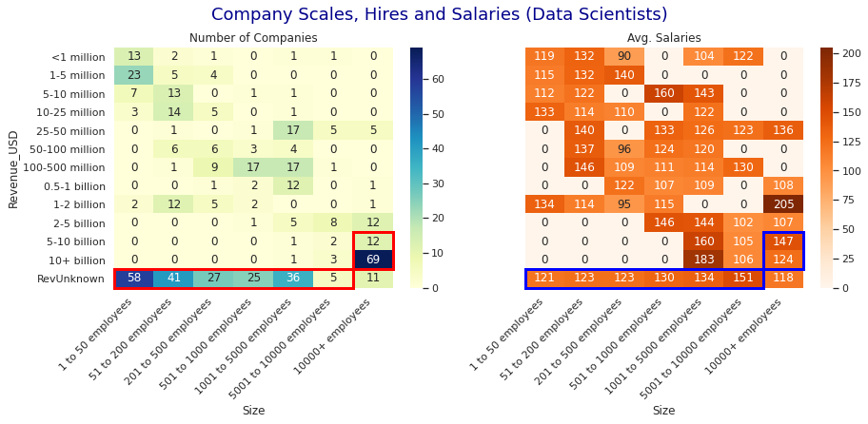Select the salary cell with value 183
The image size is (868, 424).
703,260
